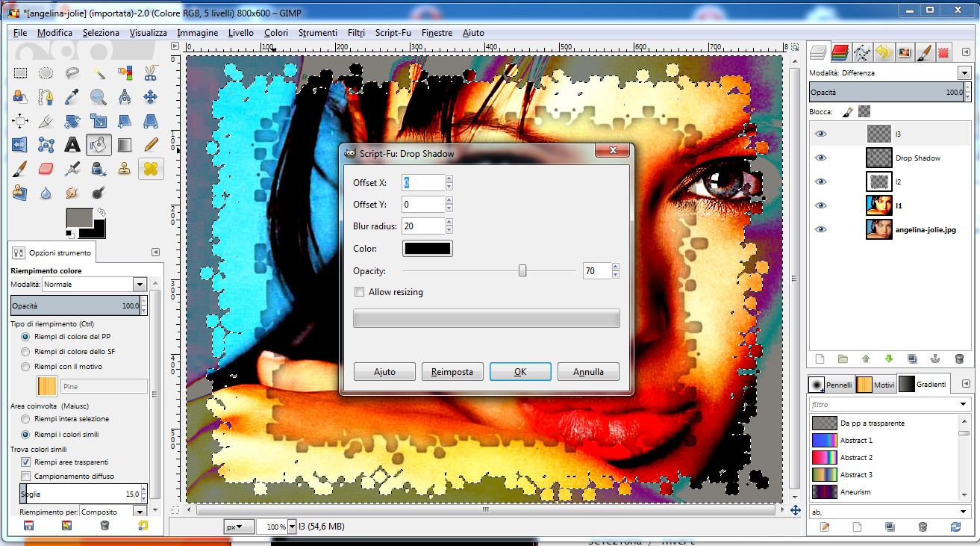The image size is (980, 546).
Task: Pick the Airbrush tool
Action: coord(72,168)
